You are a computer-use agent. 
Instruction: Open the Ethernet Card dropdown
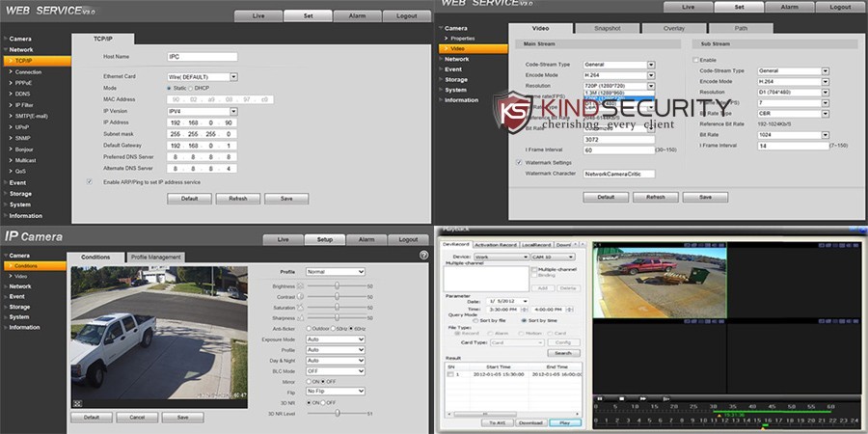[203, 76]
